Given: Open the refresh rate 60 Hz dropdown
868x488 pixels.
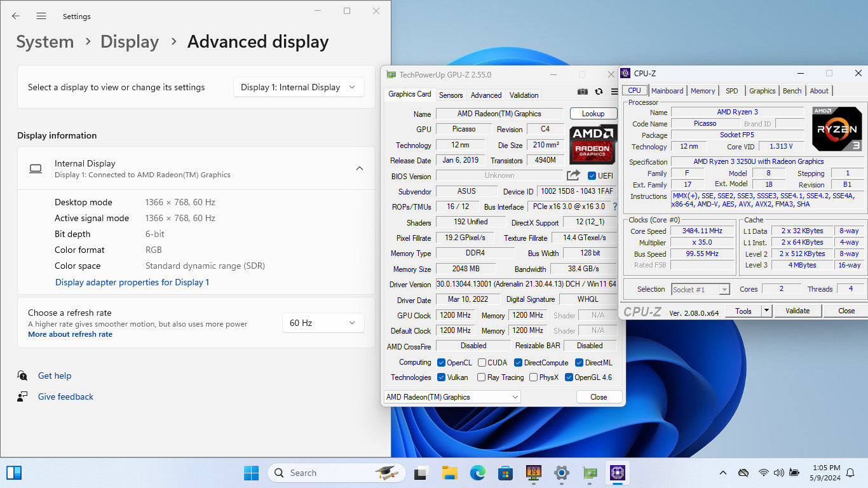Looking at the screenshot, I should [323, 323].
